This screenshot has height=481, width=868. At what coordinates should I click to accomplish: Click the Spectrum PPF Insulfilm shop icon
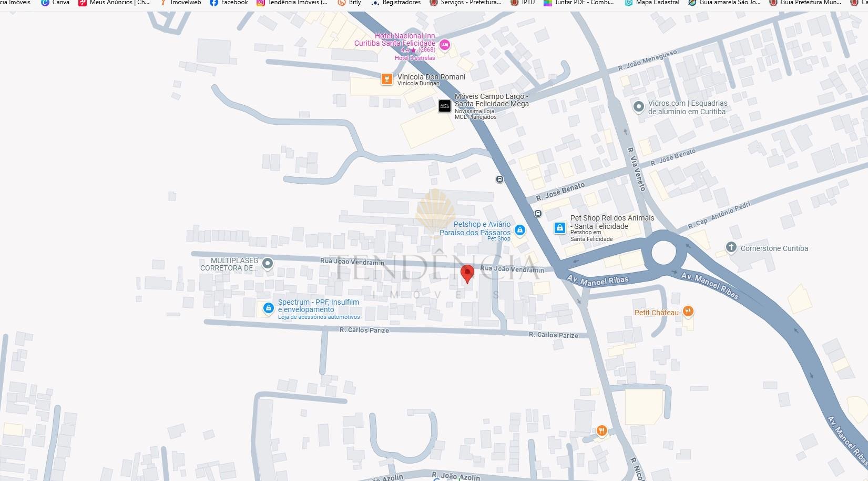click(268, 308)
